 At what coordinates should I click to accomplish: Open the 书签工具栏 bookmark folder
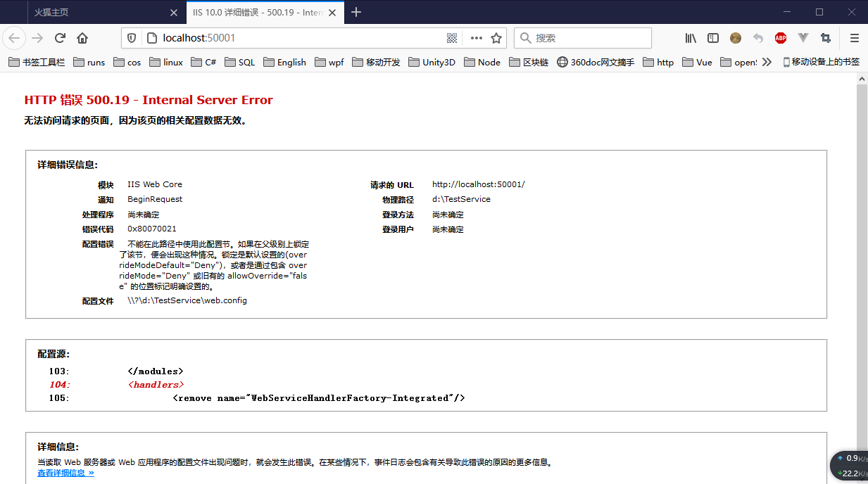pos(37,62)
